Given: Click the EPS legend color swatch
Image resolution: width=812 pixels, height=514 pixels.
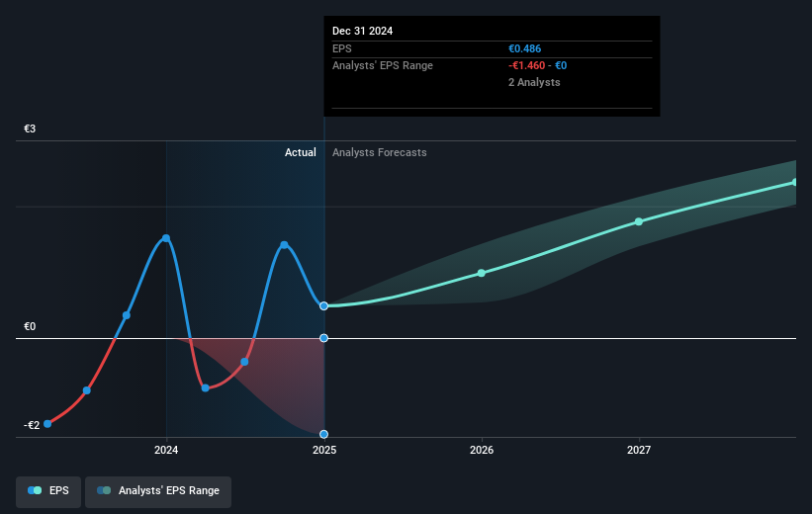Looking at the screenshot, I should point(35,490).
